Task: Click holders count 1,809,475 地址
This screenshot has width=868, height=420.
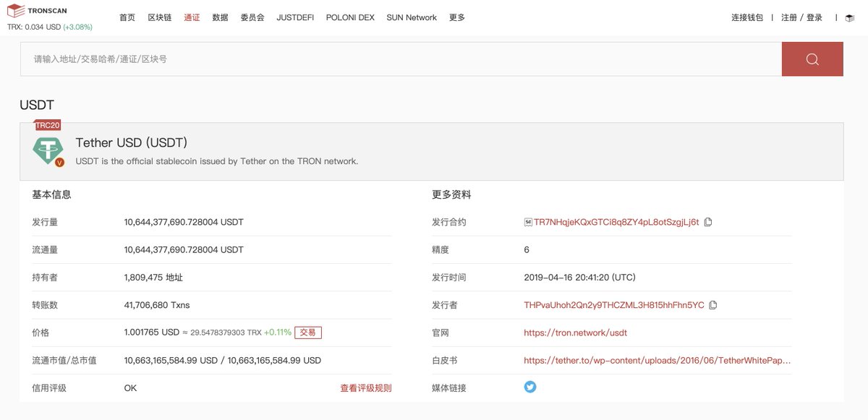Action: pos(153,278)
